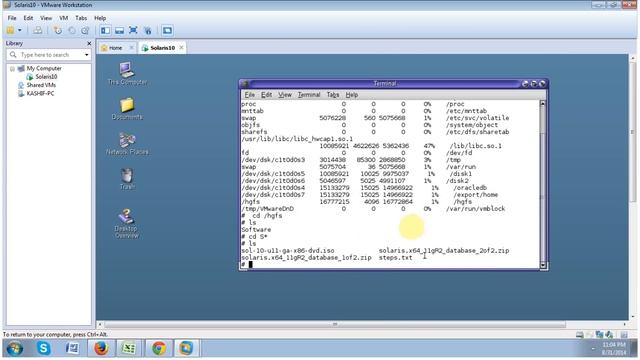The image size is (640, 360).
Task: Open Firefox from the taskbar
Action: (x=101, y=349)
